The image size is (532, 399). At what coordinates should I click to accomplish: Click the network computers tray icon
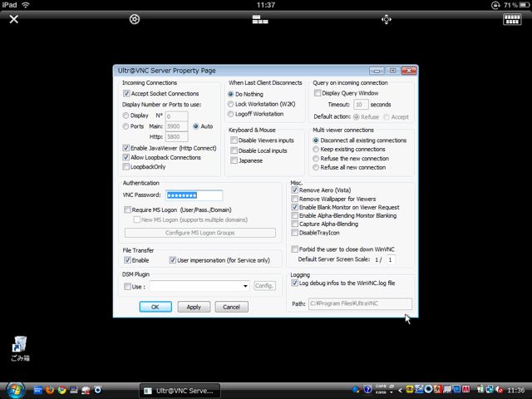click(490, 390)
